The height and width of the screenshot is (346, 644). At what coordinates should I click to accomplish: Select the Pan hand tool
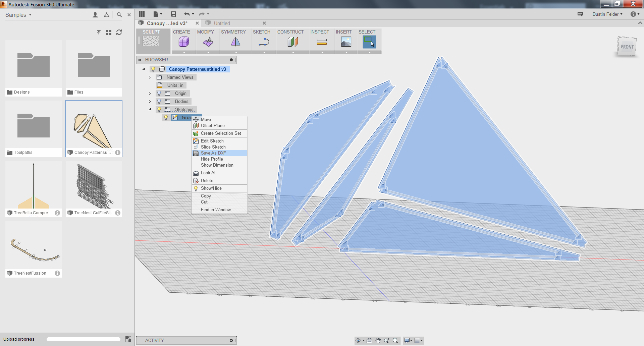point(378,341)
